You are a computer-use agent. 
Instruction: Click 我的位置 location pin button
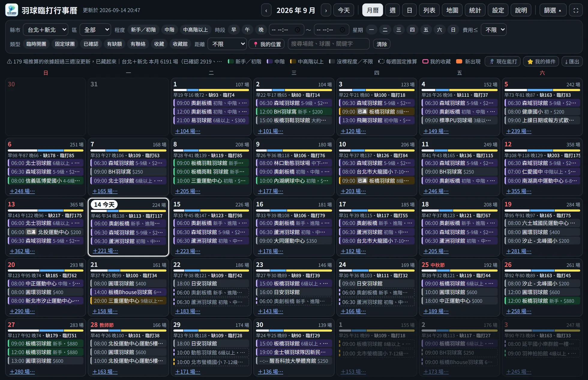pos(267,44)
